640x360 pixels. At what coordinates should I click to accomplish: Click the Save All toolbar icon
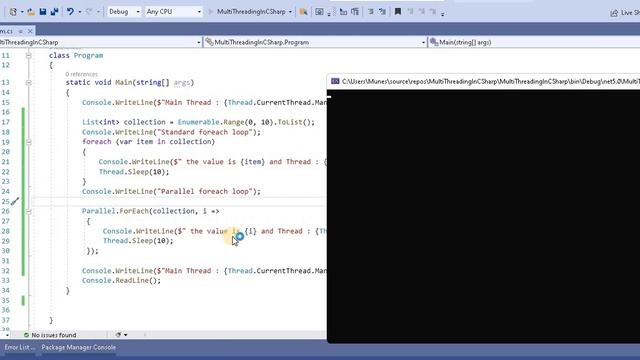54,12
